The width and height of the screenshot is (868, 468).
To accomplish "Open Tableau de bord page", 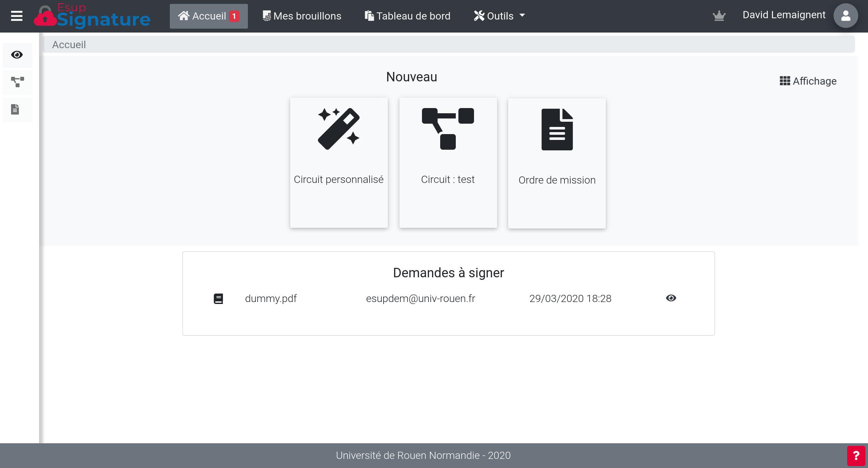I will coord(407,16).
